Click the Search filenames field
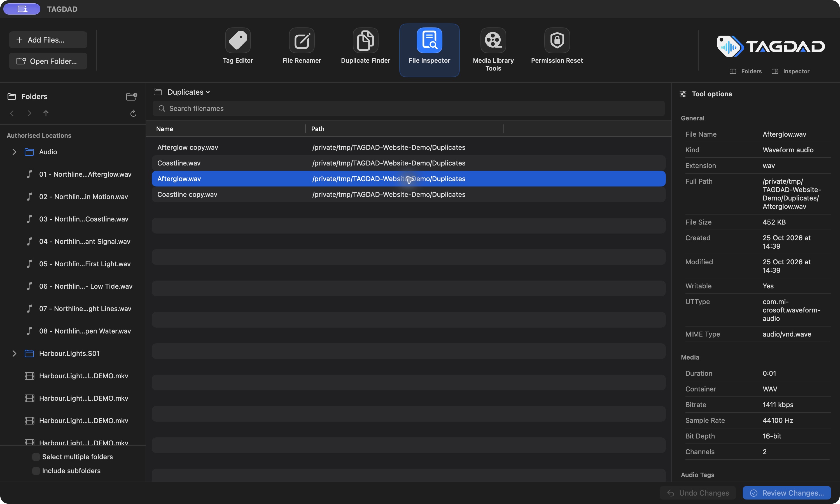Image resolution: width=840 pixels, height=504 pixels. tap(409, 108)
